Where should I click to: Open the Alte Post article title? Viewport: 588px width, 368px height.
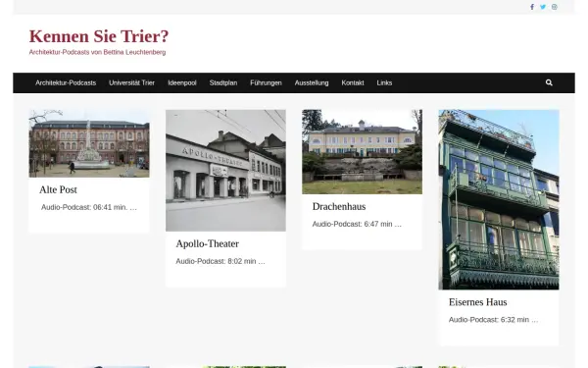tap(58, 190)
